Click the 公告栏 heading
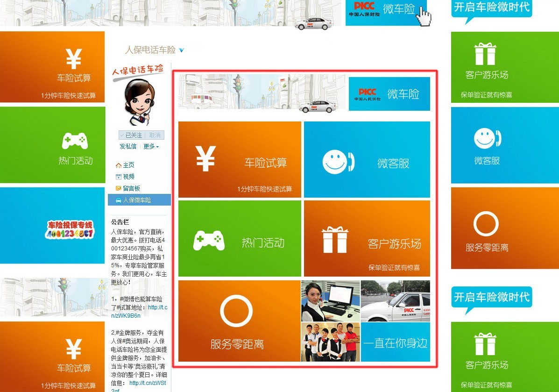Viewport: 559px width, 392px height. [120, 222]
